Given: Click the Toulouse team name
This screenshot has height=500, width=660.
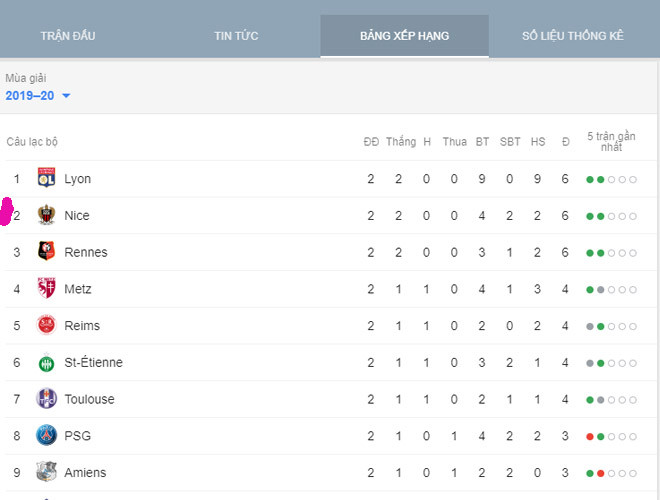Looking at the screenshot, I should (x=89, y=399).
